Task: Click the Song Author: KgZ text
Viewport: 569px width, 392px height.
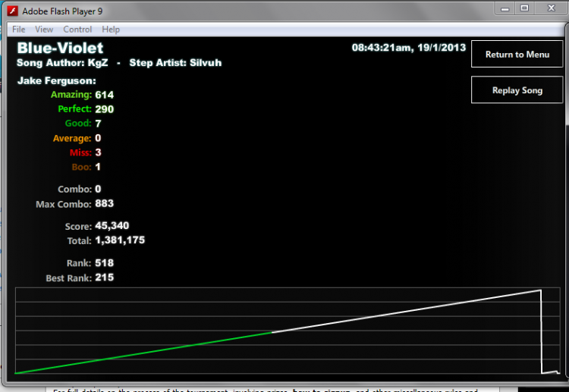Action: tap(62, 63)
